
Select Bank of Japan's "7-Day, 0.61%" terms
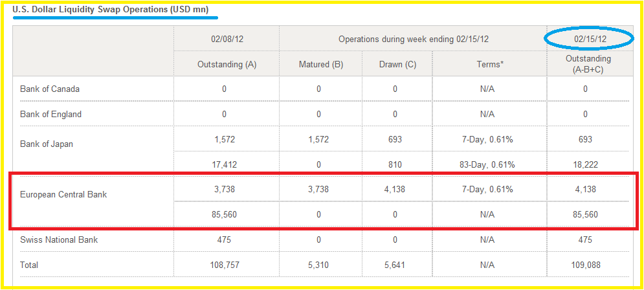tap(487, 139)
